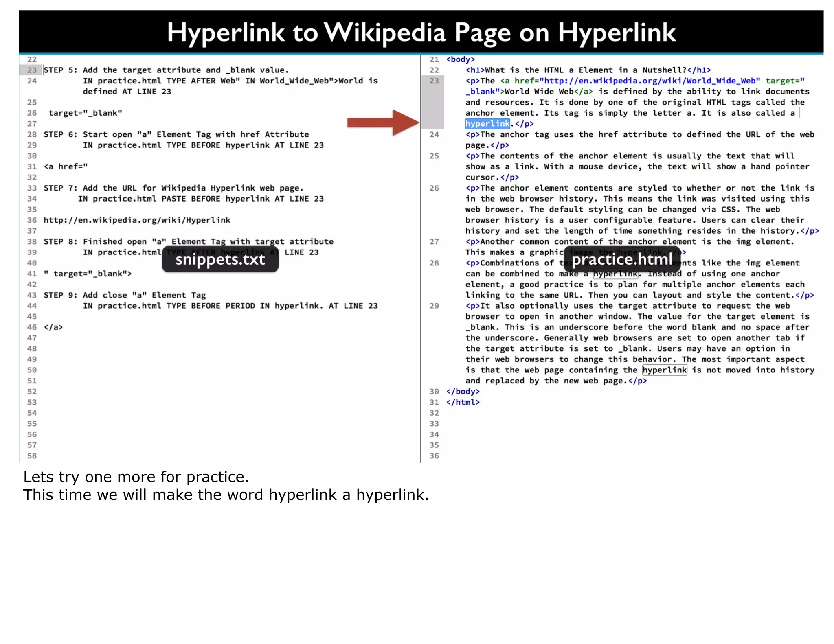Click the boxed hyperlink word in line 29 paragraph

[x=665, y=370]
